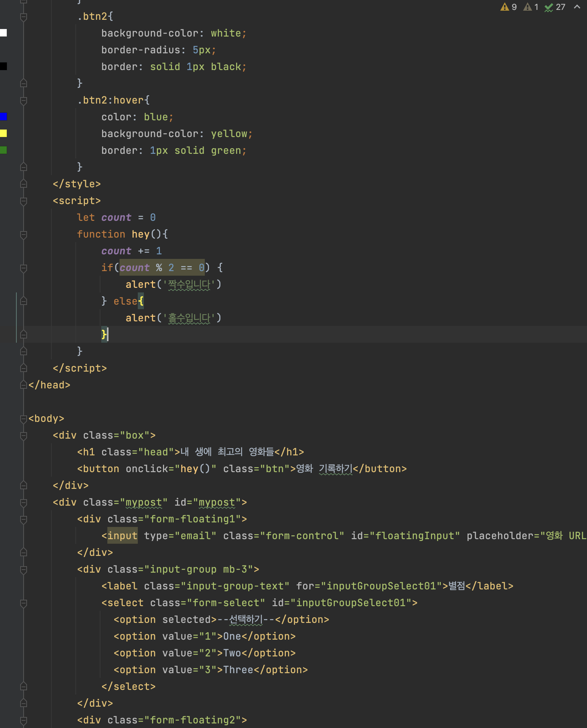The image size is (587, 728).
Task: Click the typo indicator showing 27
Action: click(555, 7)
